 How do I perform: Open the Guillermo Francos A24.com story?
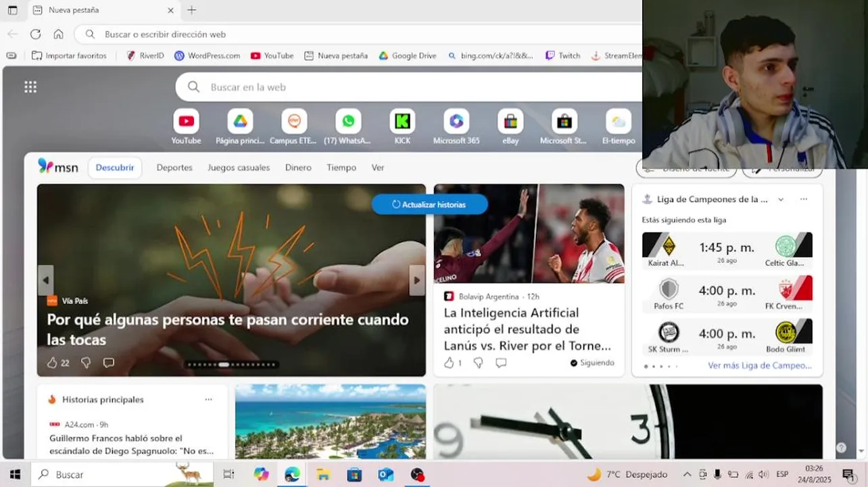point(131,444)
